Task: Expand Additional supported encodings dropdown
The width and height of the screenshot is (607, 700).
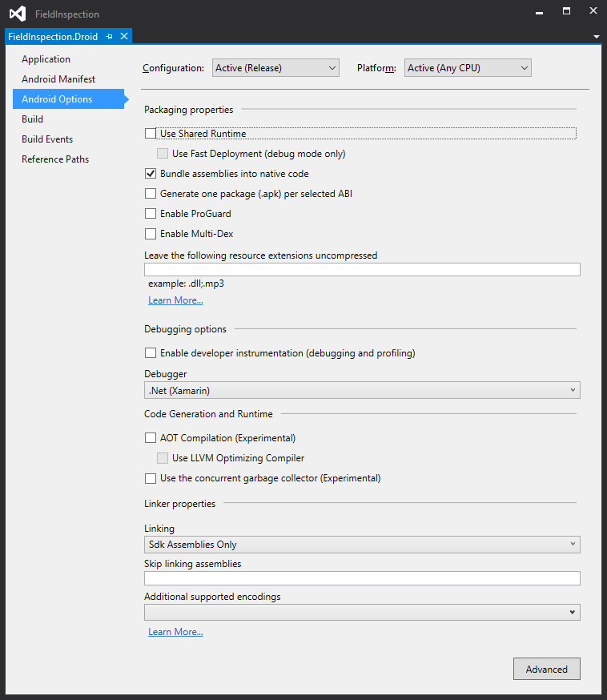Action: [362, 613]
